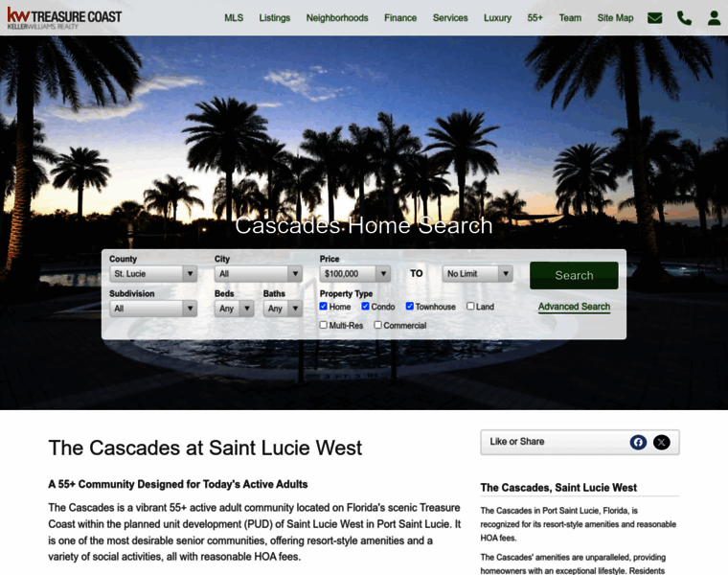728x575 pixels.
Task: Click the 'Like or Share' label
Action: tap(516, 442)
